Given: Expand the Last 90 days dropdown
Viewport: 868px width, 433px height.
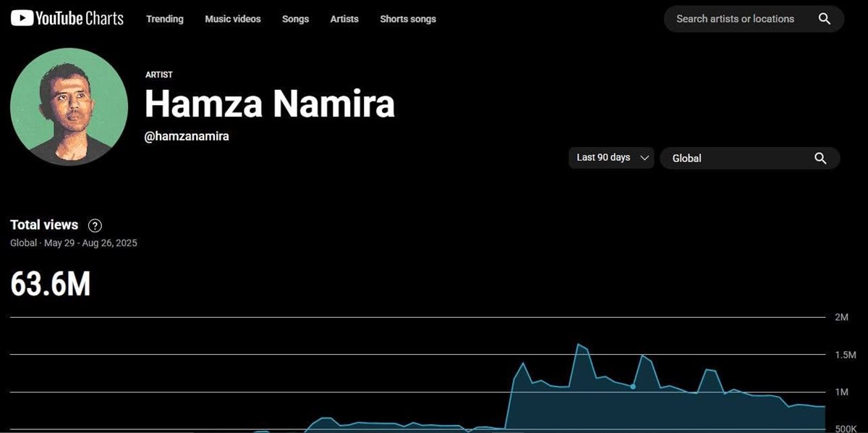Looking at the screenshot, I should pos(612,158).
